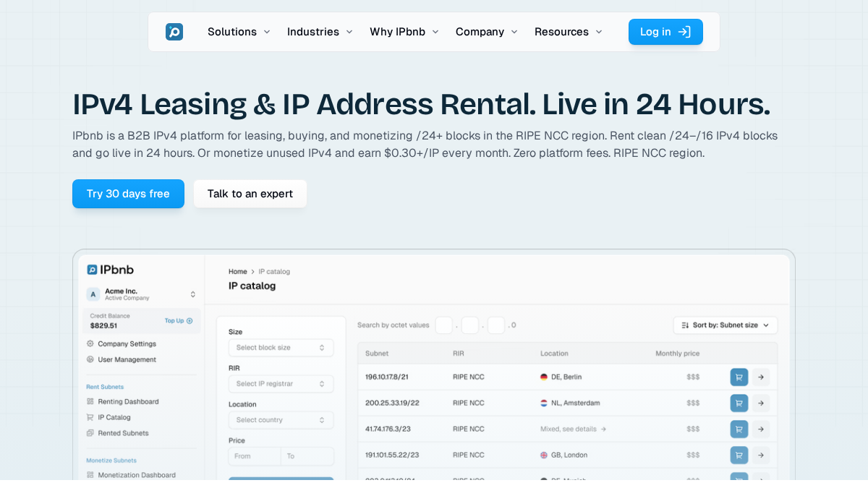The width and height of the screenshot is (868, 488).
Task: Add subnet 196.10.17.8/21 to cart
Action: (x=739, y=377)
